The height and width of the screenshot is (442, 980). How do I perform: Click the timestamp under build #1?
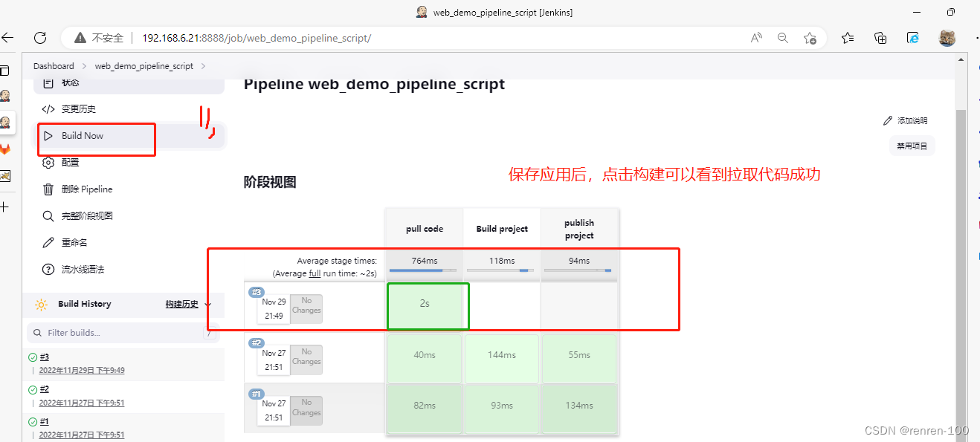82,435
